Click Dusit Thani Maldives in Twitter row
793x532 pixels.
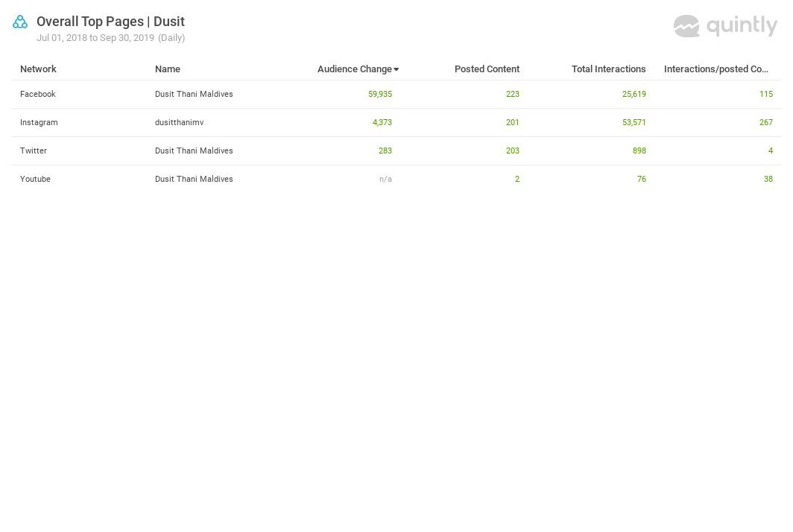pos(194,151)
